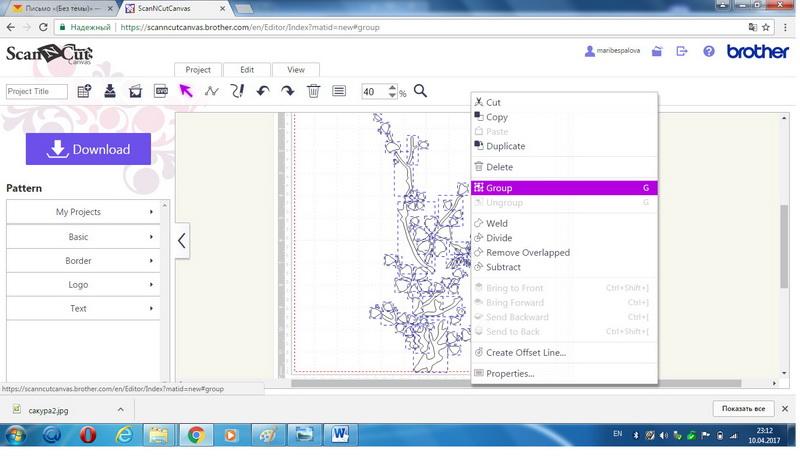Choose Cut from the context menu
The image size is (800, 456).
564,103
